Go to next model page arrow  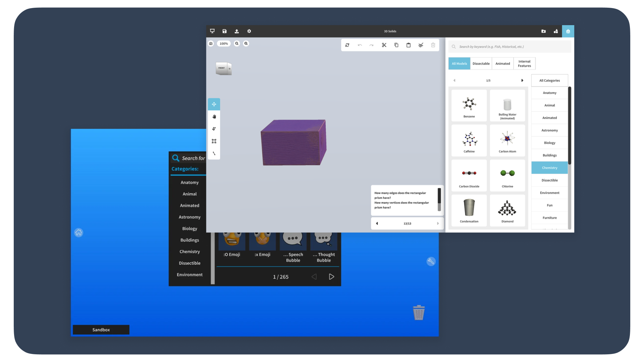pos(522,80)
